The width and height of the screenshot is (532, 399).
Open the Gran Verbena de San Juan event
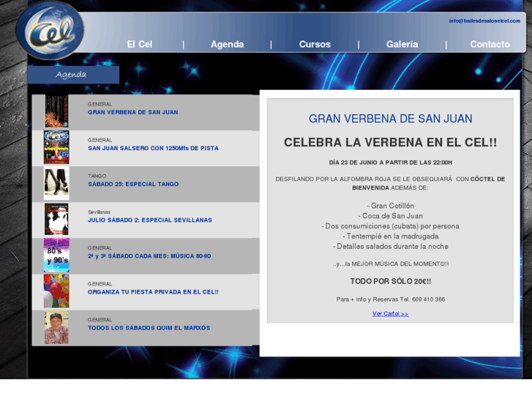point(132,113)
